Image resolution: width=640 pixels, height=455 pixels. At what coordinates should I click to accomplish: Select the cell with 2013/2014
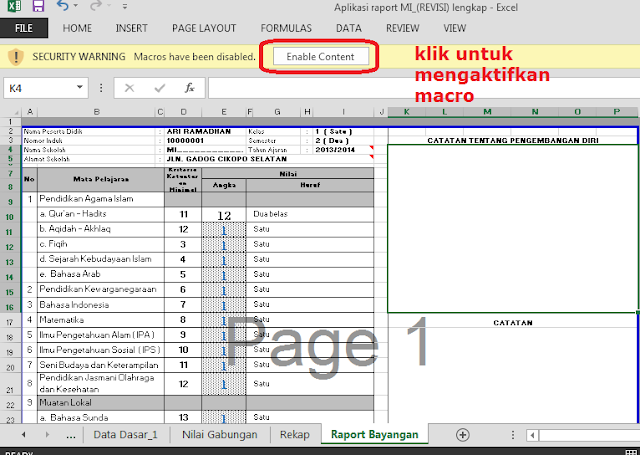pyautogui.click(x=343, y=150)
